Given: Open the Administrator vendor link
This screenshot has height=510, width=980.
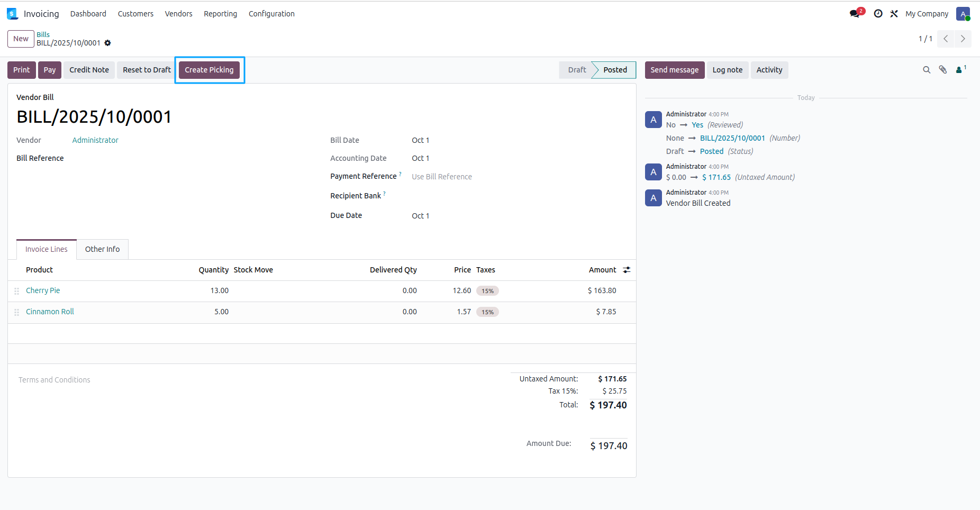Looking at the screenshot, I should click(95, 140).
